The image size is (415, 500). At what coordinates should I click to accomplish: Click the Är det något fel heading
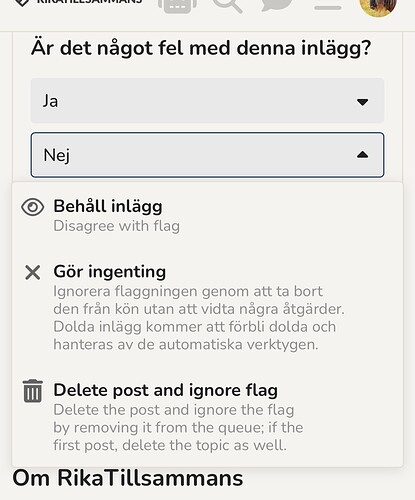click(201, 49)
